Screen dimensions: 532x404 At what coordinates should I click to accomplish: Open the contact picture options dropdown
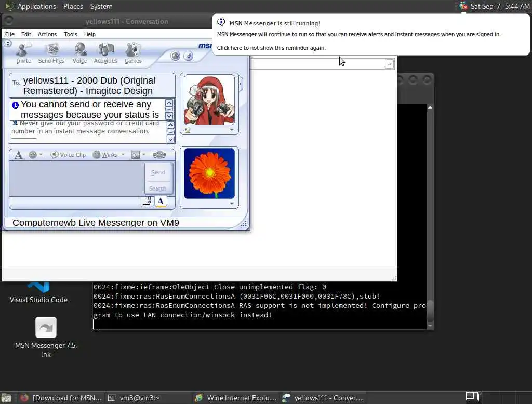tap(232, 130)
